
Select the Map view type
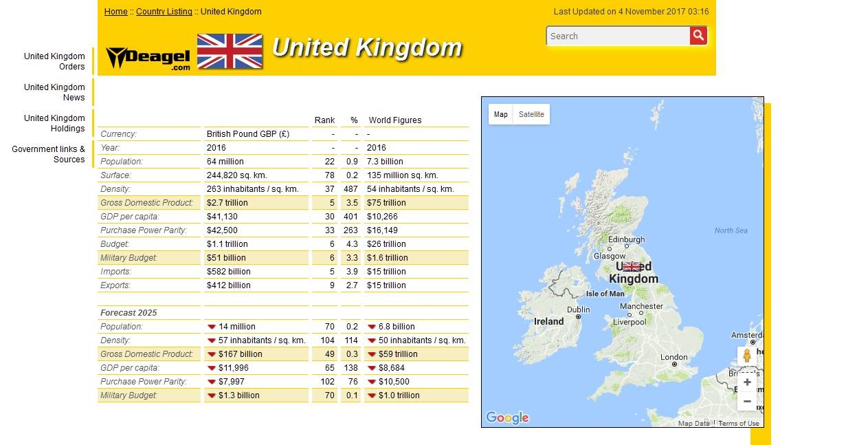click(501, 114)
